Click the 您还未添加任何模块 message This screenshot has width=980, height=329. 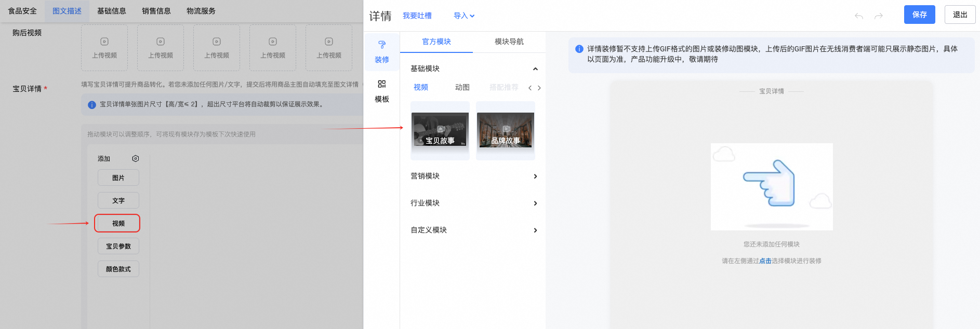coord(772,244)
